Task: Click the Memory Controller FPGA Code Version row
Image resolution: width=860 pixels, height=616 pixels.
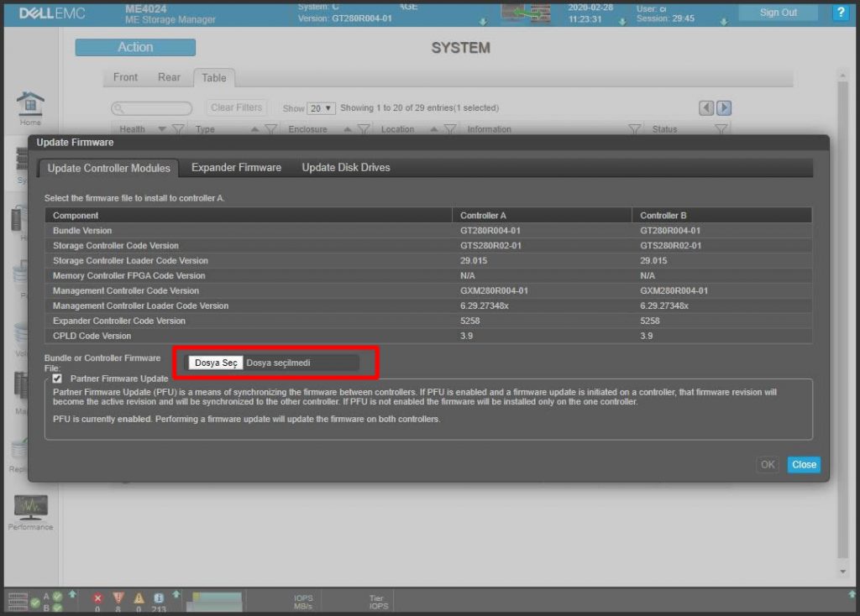Action: tap(428, 275)
